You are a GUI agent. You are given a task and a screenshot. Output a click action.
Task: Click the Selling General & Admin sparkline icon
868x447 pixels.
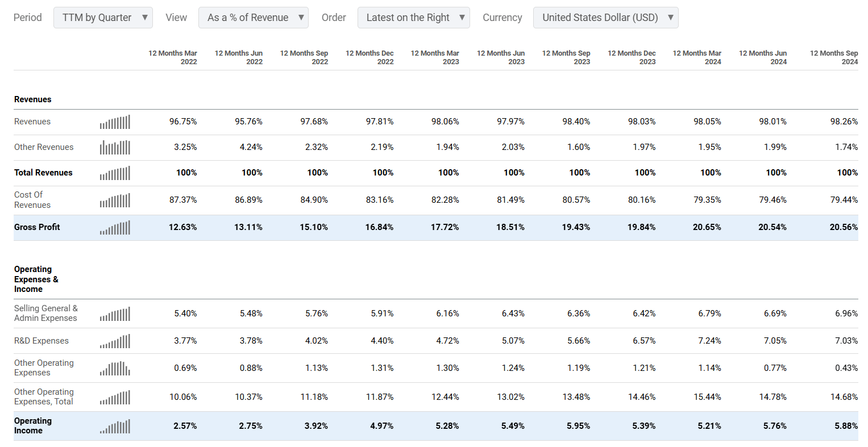tap(115, 314)
